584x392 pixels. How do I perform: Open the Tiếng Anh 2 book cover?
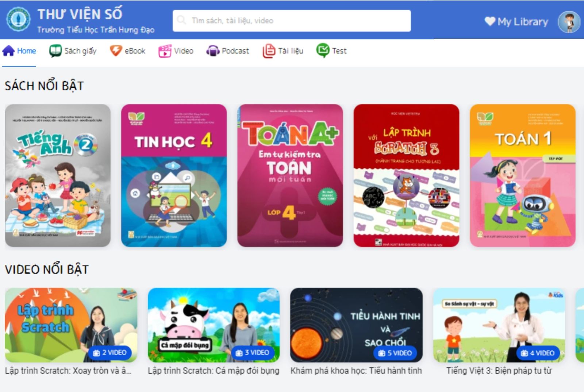tap(58, 175)
